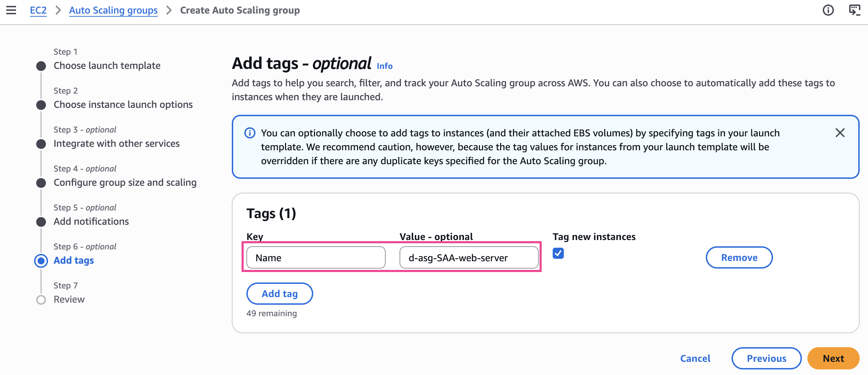Open Integrate with other services step

click(x=116, y=144)
